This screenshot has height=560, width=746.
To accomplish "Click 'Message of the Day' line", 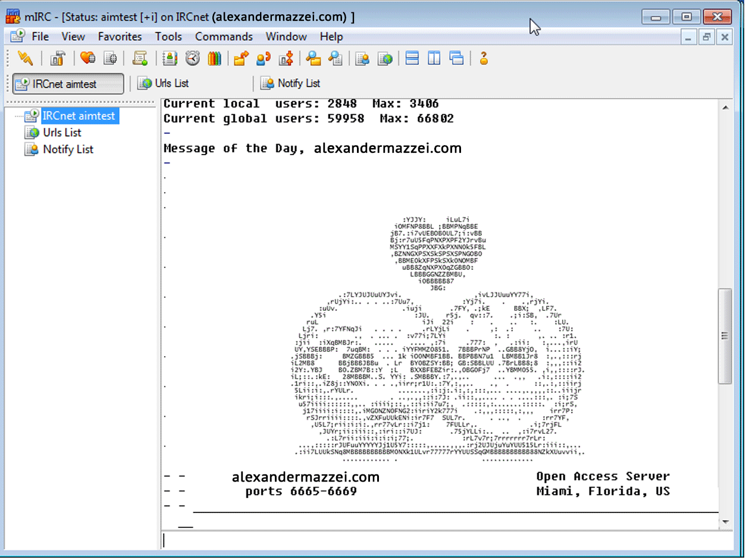I will tap(312, 148).
